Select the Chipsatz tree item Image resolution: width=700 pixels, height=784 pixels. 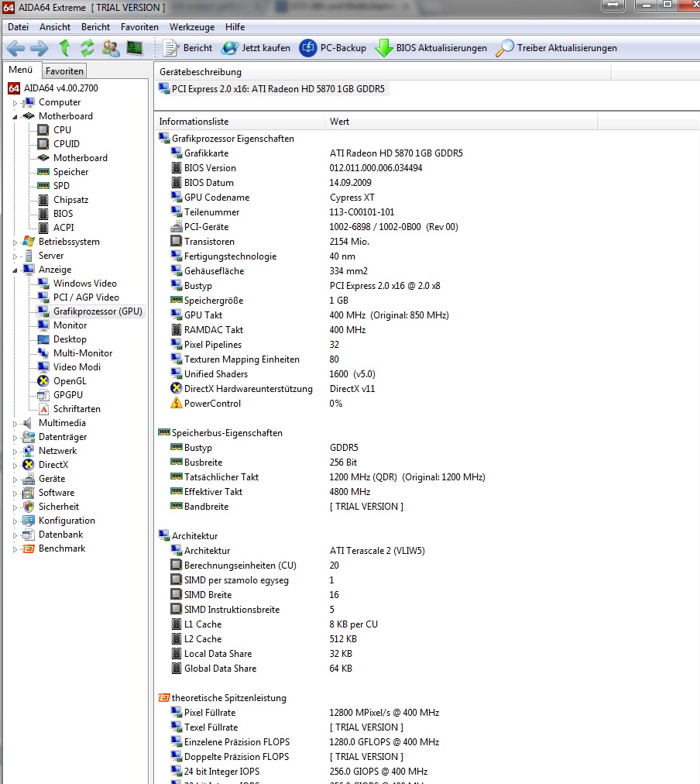coord(70,200)
